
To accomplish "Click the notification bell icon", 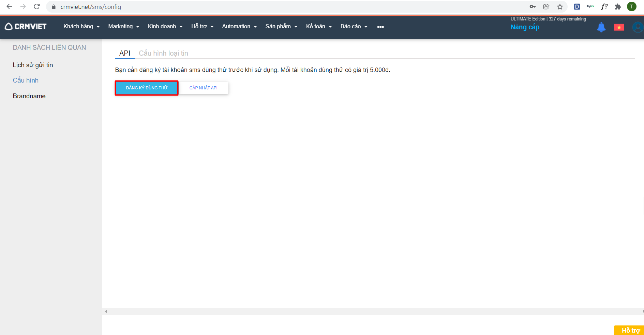I will coord(601,27).
